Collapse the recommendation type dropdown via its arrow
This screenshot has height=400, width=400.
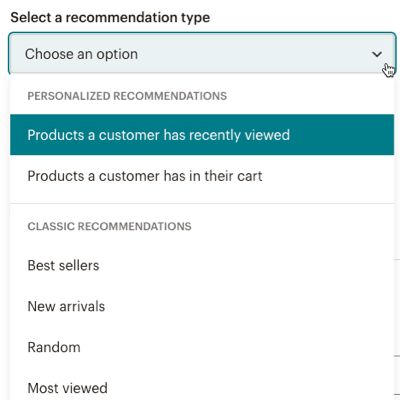[x=377, y=54]
